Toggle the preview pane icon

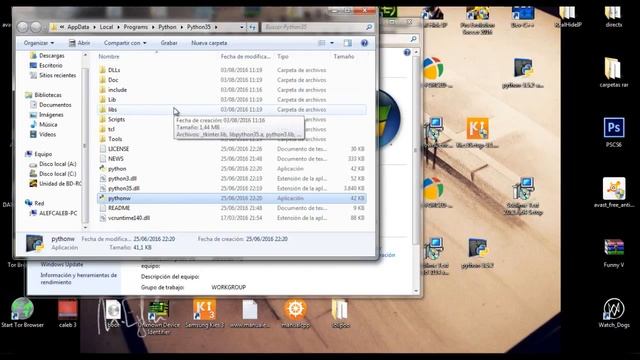pos(347,43)
